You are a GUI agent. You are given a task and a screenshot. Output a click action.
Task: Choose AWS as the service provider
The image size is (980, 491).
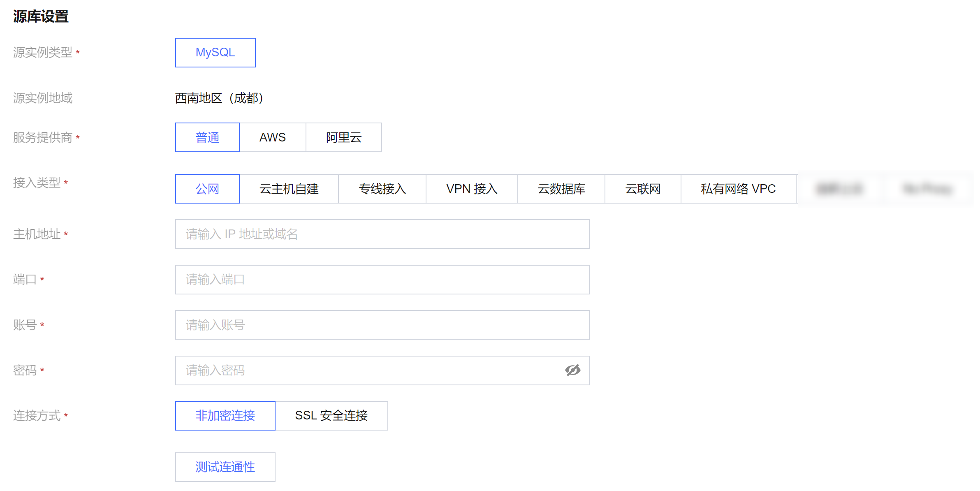pos(273,137)
